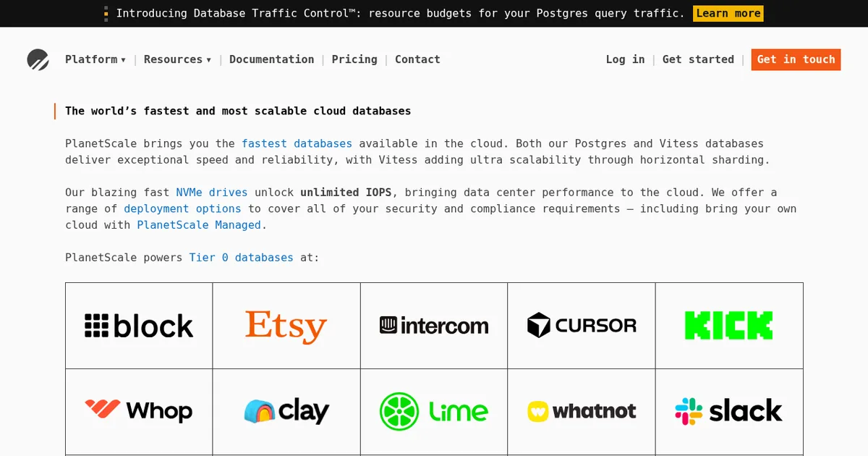868x456 pixels.
Task: Open the Slack logo tile
Action: click(729, 411)
